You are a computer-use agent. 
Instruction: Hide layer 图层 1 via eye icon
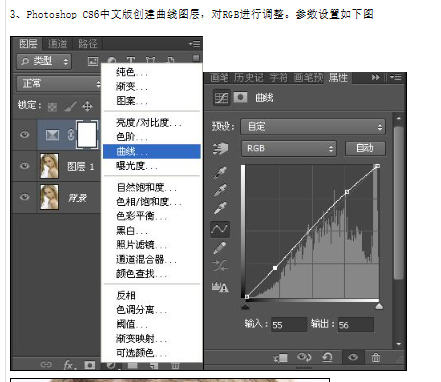(24, 166)
